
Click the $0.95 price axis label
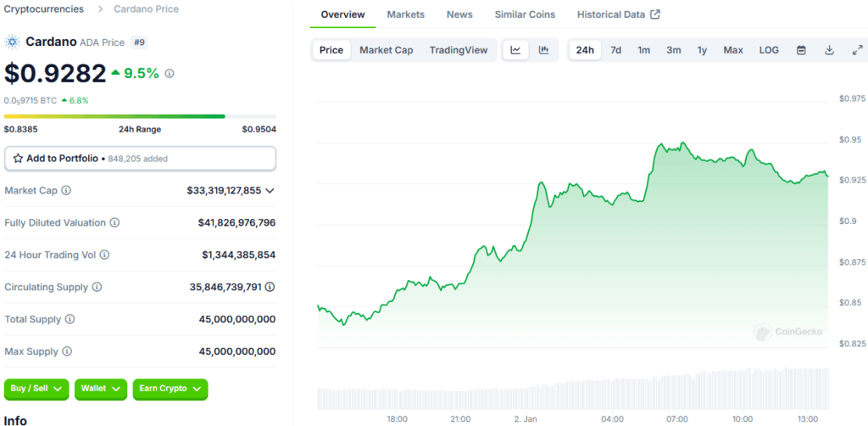pyautogui.click(x=849, y=139)
